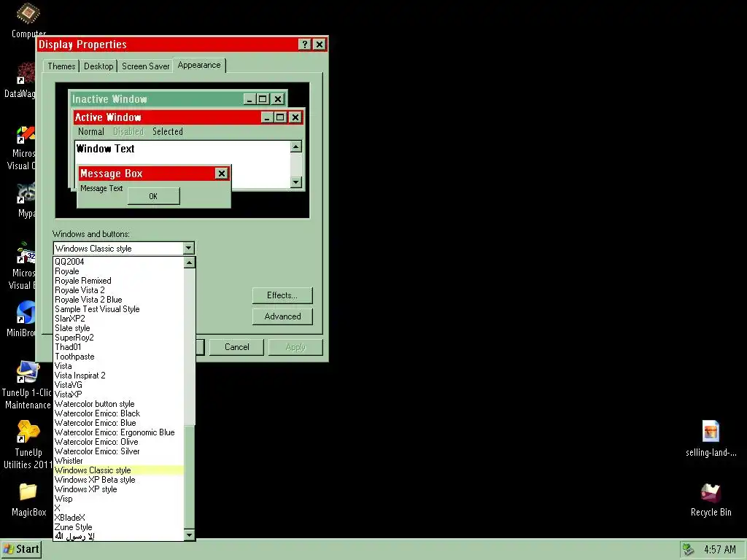Switch to the Desktop tab
Viewport: 747px width, 560px height.
[98, 66]
